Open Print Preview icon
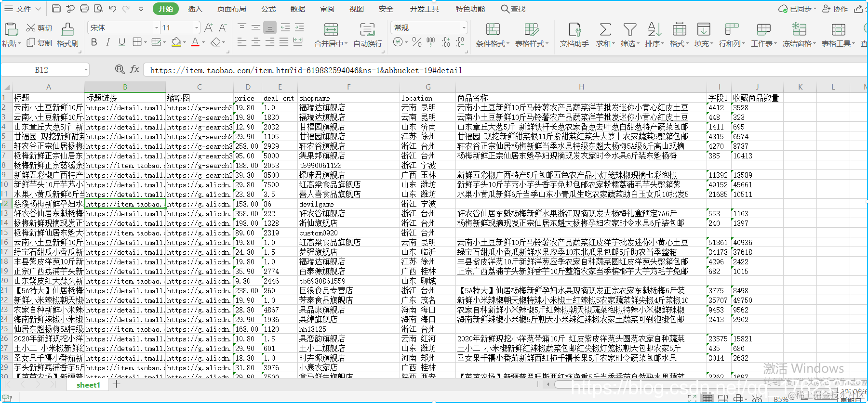 point(98,9)
